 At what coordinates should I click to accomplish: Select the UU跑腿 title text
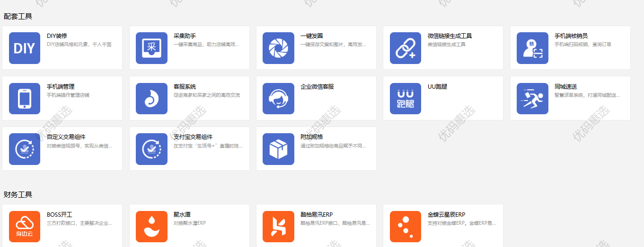click(x=437, y=87)
